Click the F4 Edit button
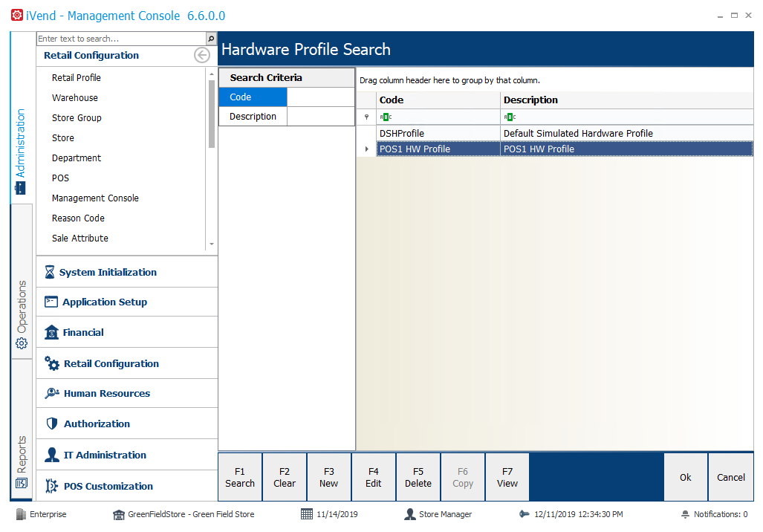 point(374,477)
